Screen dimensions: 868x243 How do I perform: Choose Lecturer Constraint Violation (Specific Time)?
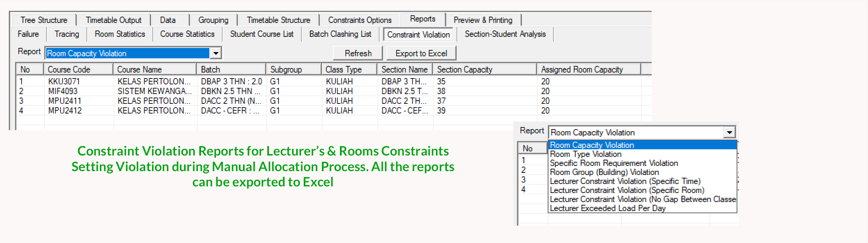(625, 181)
